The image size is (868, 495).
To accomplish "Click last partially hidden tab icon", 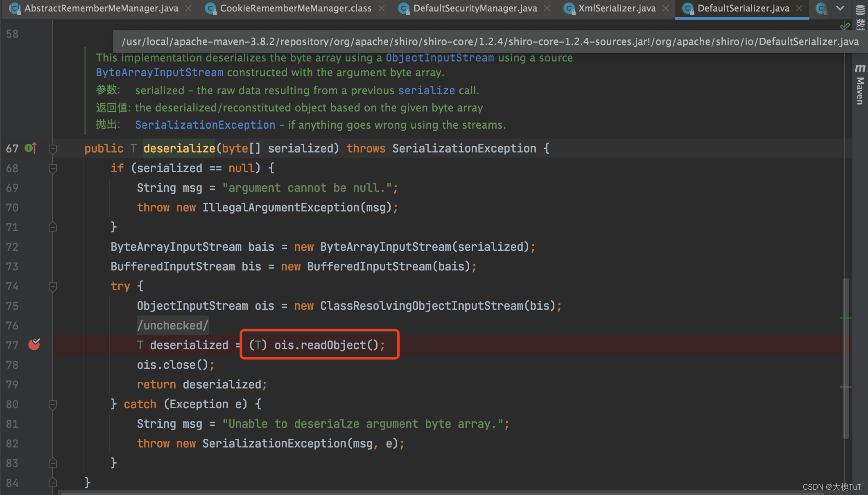I will pos(821,8).
